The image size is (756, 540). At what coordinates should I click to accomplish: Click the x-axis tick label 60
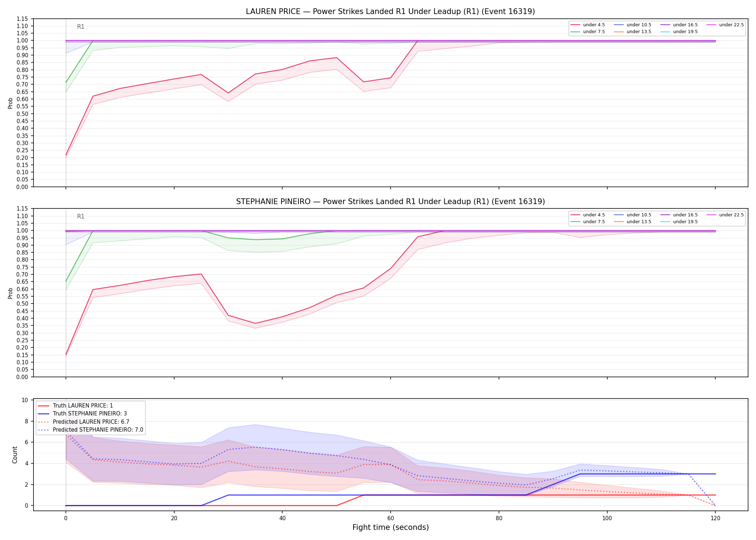391,518
